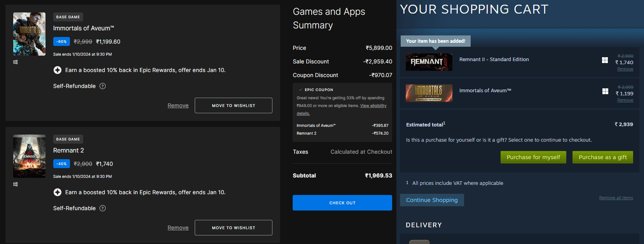Click Subtotal amount ₹1,969.53

[379, 176]
